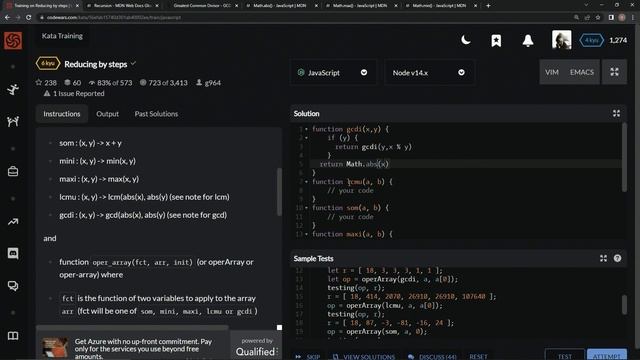640x360 pixels.
Task: Click the fullscreen editor icon next to EMACS
Action: [x=614, y=72]
